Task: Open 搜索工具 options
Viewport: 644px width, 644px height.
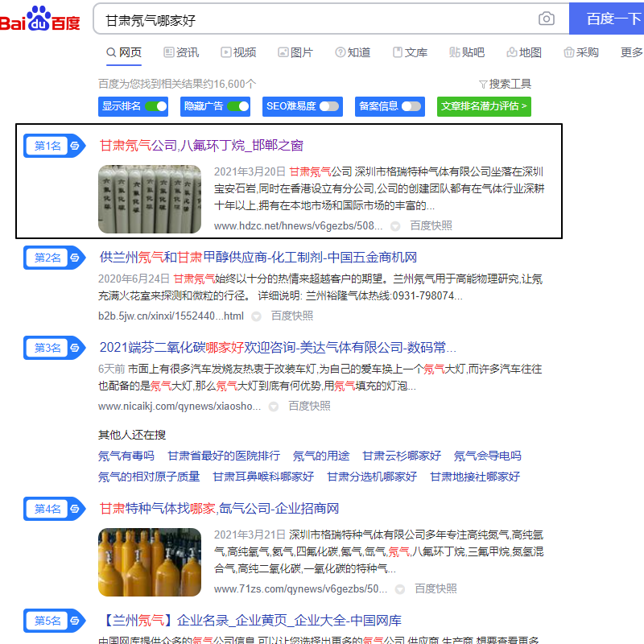Action: point(506,85)
